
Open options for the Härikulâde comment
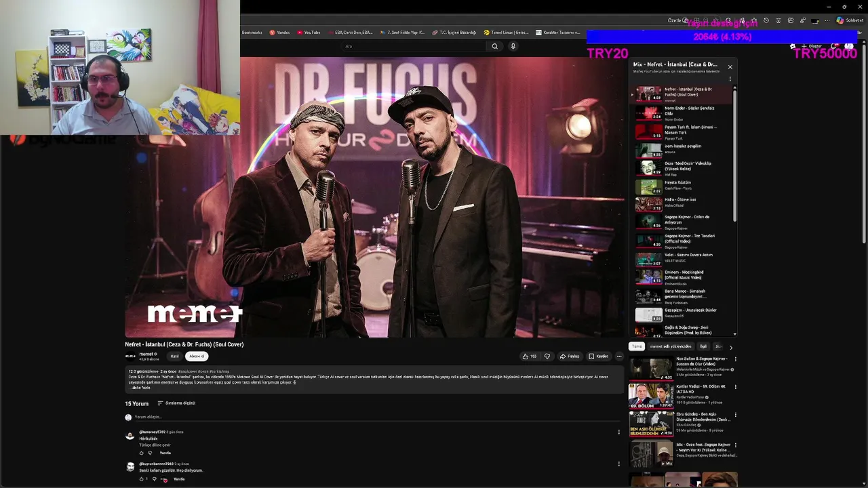point(618,432)
